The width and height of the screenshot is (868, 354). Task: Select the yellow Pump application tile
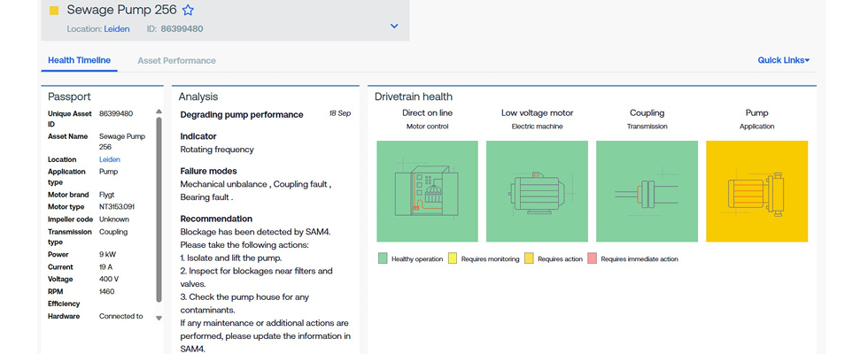click(756, 191)
